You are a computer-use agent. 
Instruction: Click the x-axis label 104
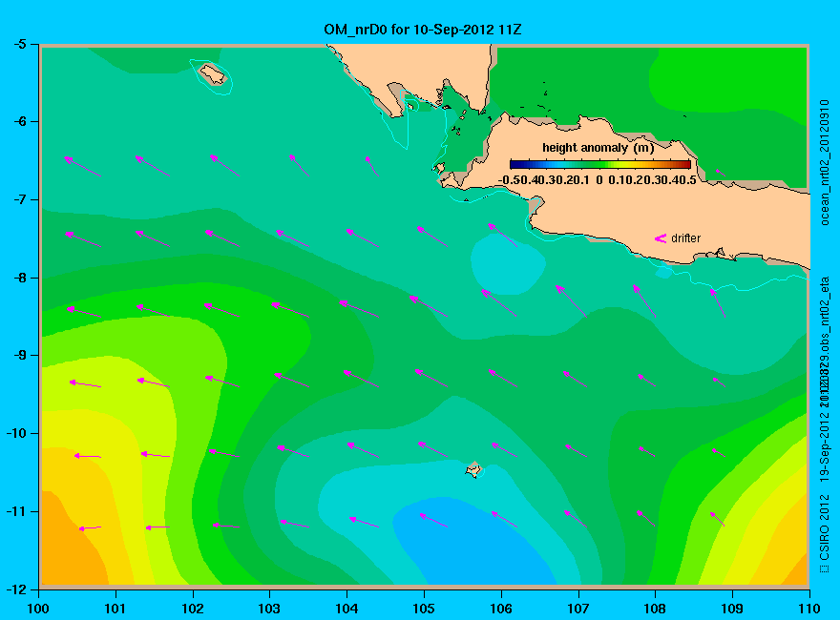point(346,609)
